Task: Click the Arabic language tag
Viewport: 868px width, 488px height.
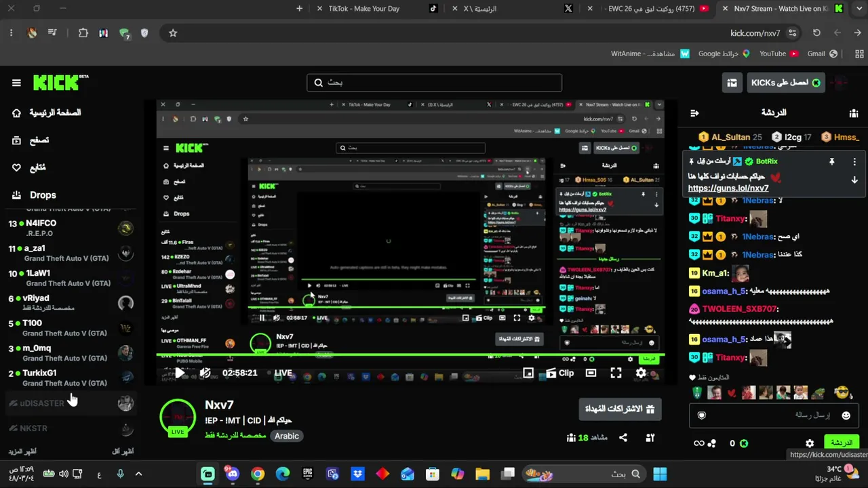Action: click(286, 436)
